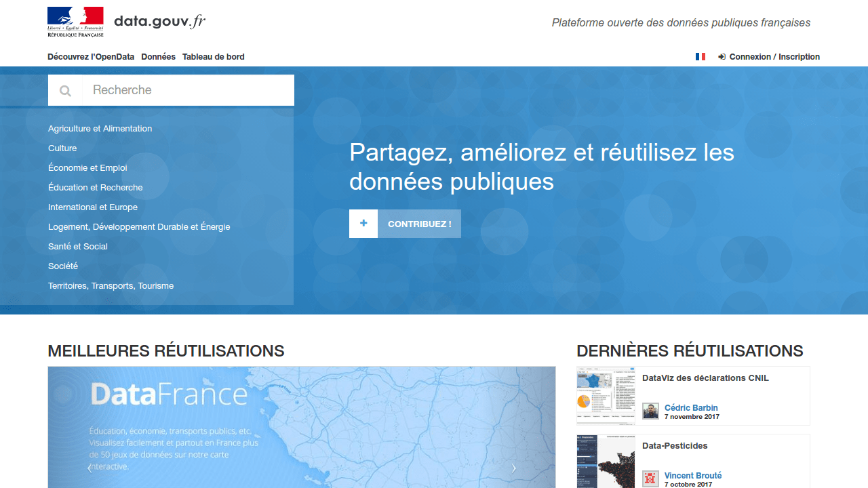This screenshot has width=868, height=488.
Task: Click the République Française logo
Action: tap(75, 22)
